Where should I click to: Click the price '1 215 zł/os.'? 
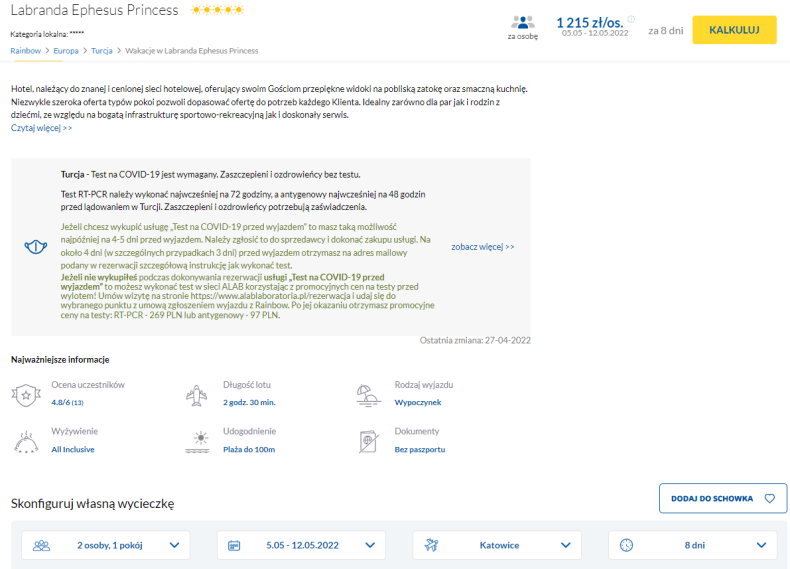pyautogui.click(x=589, y=22)
